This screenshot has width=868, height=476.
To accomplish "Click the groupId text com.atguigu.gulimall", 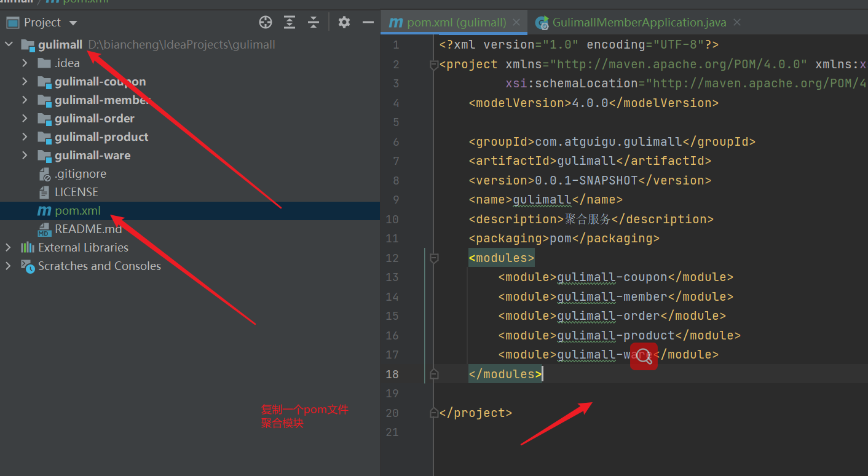I will tap(609, 141).
